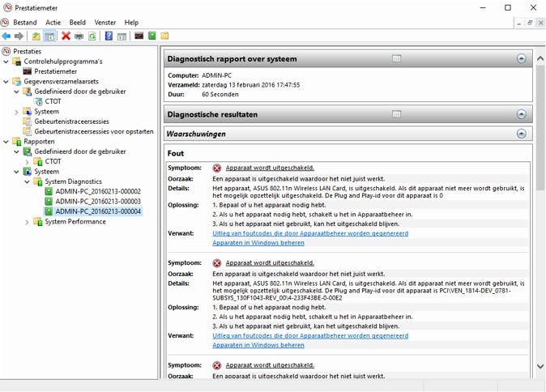
Task: Collapse the System Diagnostics folder
Action: (x=27, y=181)
